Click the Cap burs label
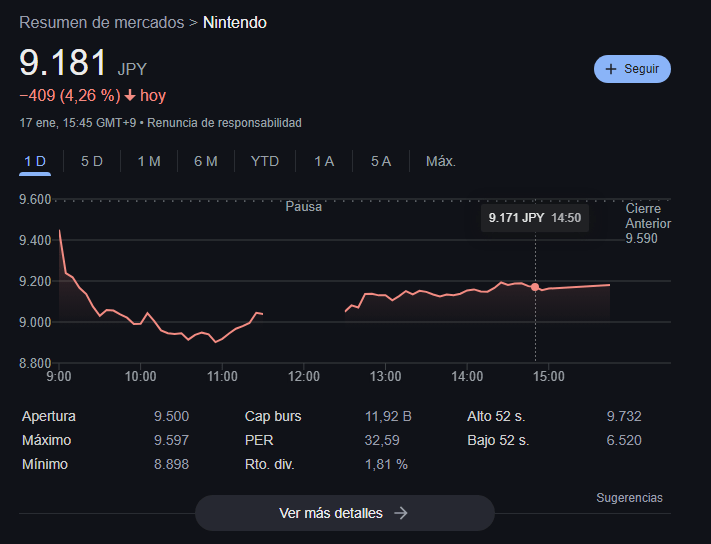 tap(273, 416)
